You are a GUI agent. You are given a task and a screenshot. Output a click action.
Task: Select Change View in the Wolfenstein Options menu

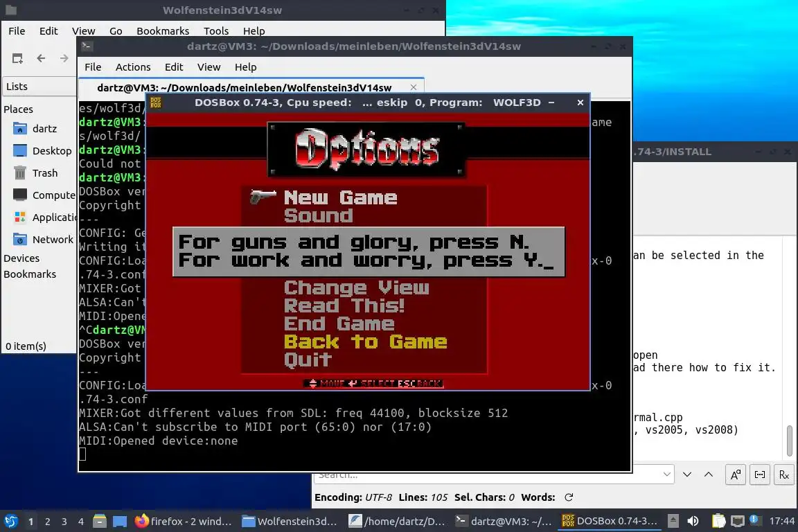click(356, 288)
